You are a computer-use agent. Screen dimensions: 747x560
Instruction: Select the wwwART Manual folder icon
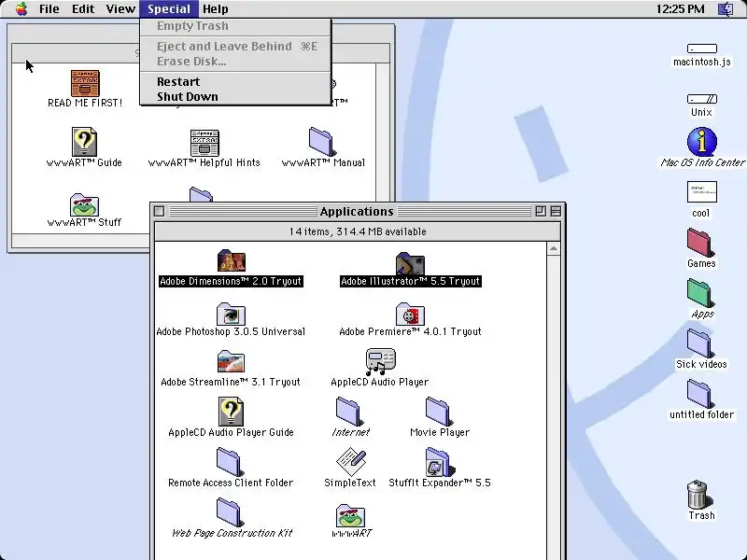click(321, 142)
